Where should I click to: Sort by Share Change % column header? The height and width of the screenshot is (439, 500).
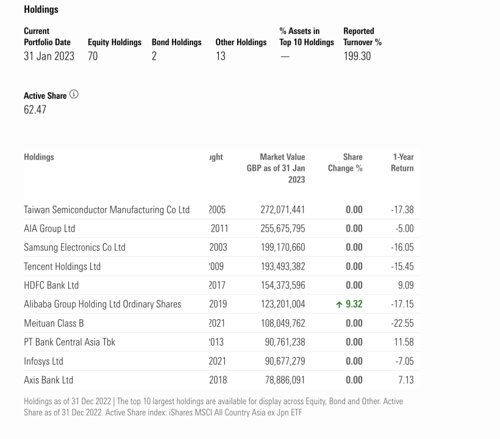point(345,163)
